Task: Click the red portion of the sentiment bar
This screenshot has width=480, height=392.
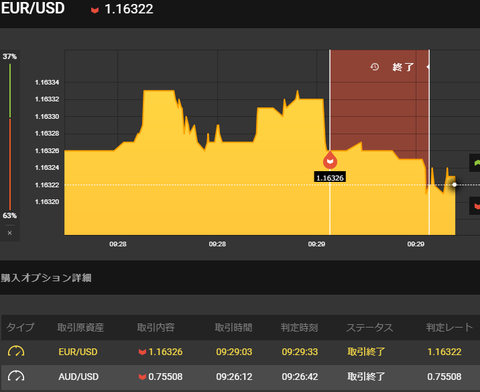Action: [x=10, y=164]
